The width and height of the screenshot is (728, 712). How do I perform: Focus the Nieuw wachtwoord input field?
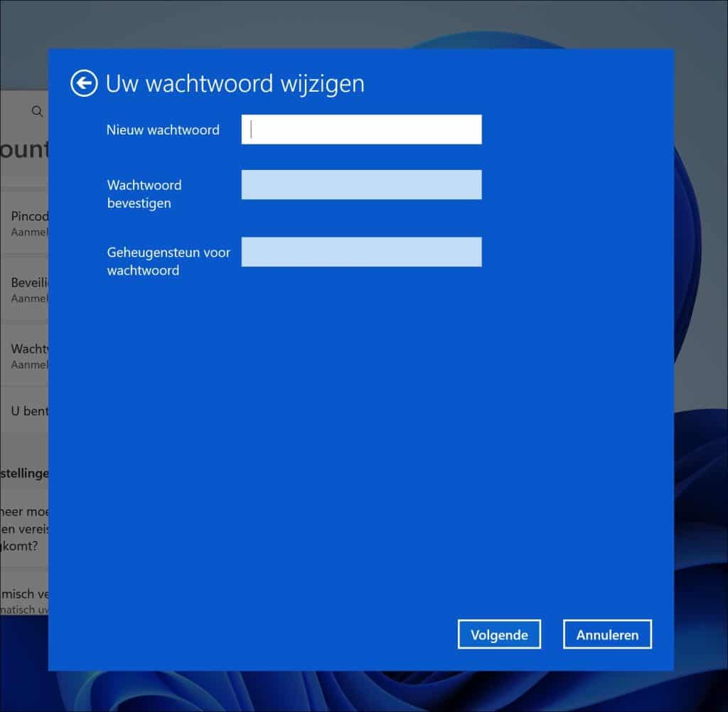point(361,129)
